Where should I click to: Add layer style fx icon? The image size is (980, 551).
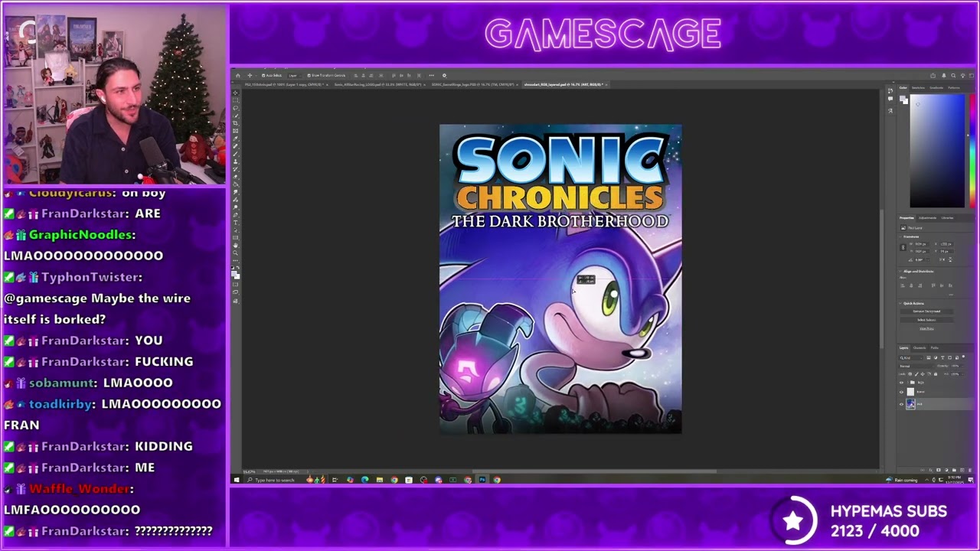930,470
